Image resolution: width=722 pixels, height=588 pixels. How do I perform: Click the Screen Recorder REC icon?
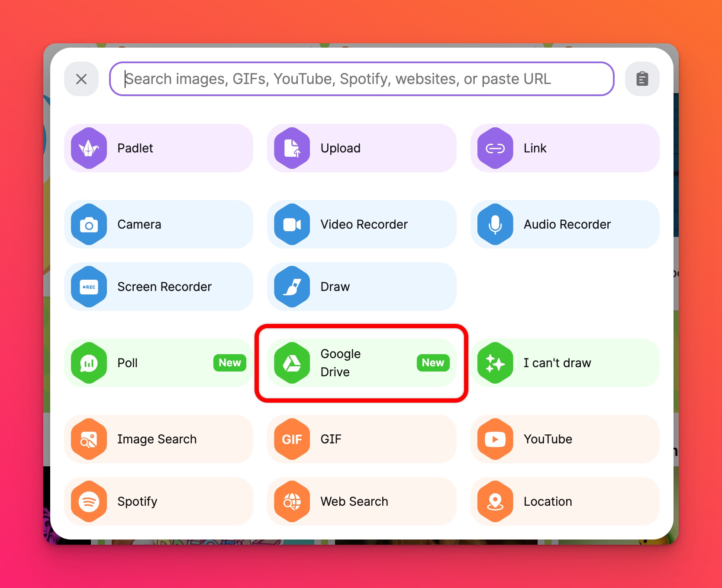pyautogui.click(x=89, y=287)
